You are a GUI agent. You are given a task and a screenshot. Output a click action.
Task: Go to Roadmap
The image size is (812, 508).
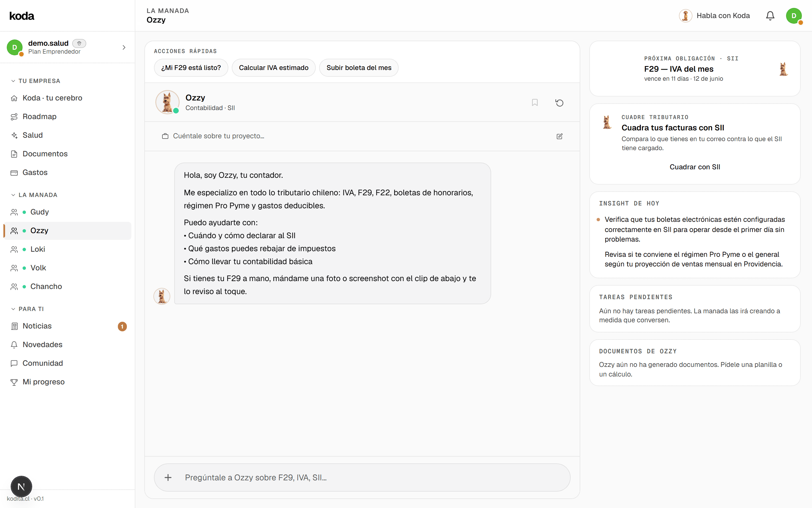tap(67, 117)
